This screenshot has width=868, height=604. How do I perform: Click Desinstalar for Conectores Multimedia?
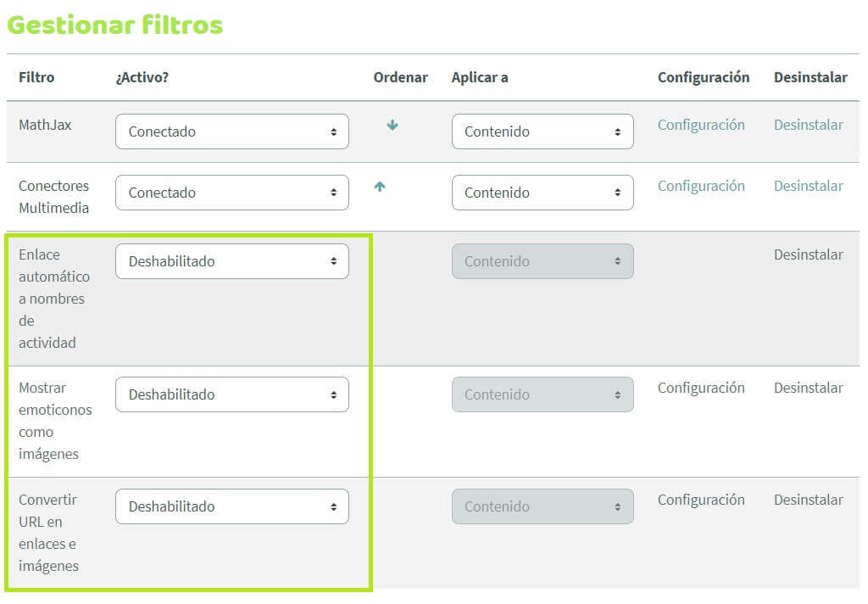[x=808, y=186]
